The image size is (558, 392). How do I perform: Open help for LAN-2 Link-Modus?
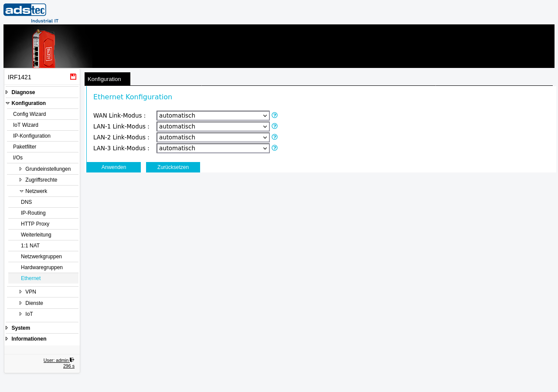(275, 137)
